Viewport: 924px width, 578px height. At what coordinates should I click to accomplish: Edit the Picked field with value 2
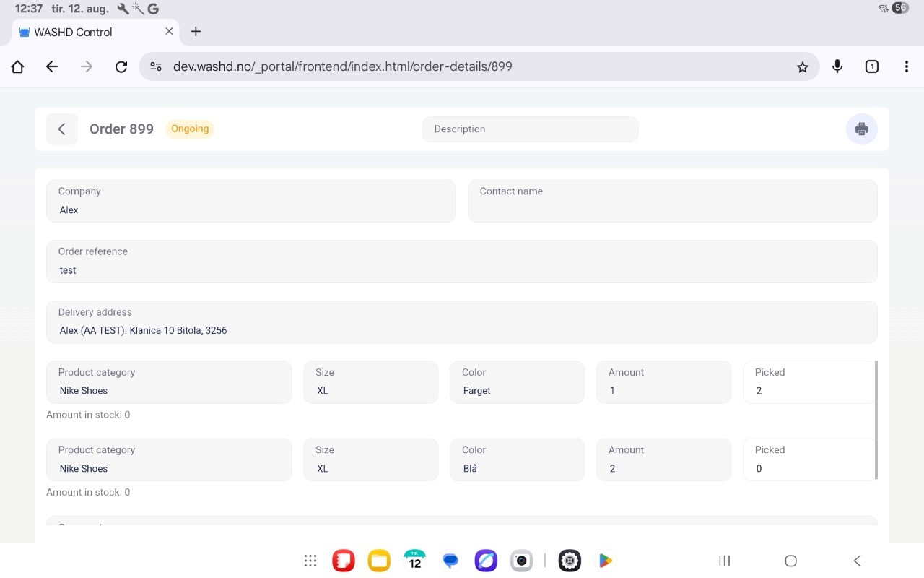point(808,390)
